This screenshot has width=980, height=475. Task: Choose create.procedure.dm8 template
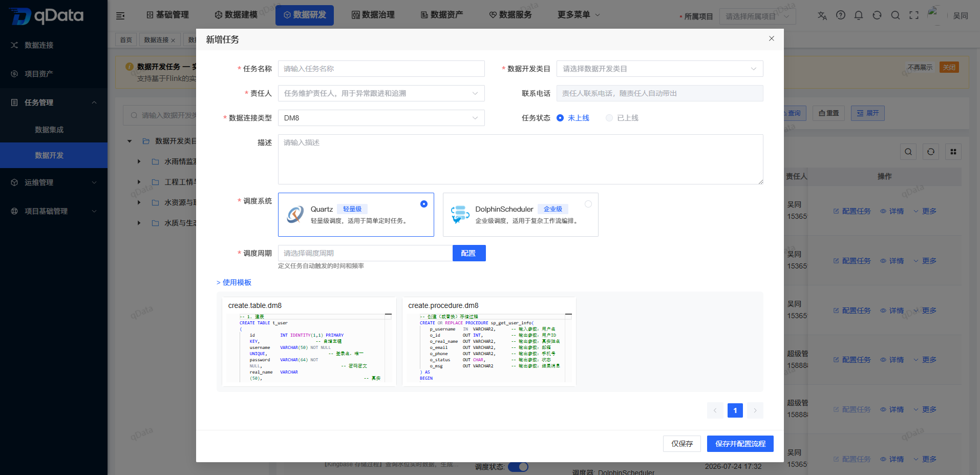click(489, 342)
